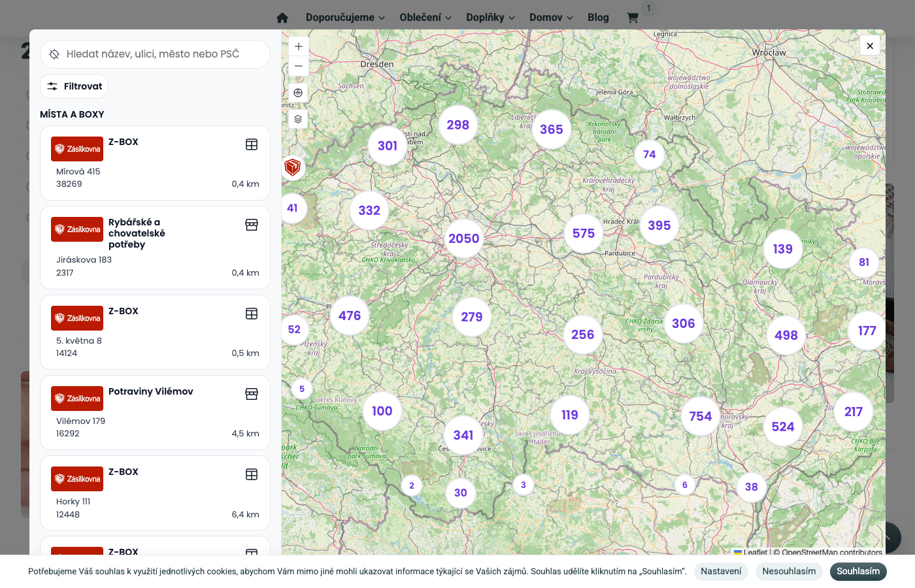This screenshot has height=588, width=915.
Task: Click the 476 map cluster
Action: pyautogui.click(x=350, y=316)
